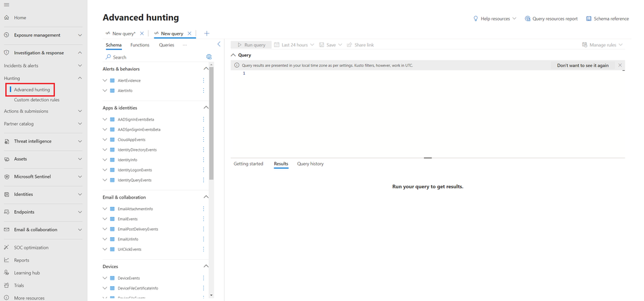Expand Assets section in sidebar
The image size is (644, 301).
coord(79,159)
